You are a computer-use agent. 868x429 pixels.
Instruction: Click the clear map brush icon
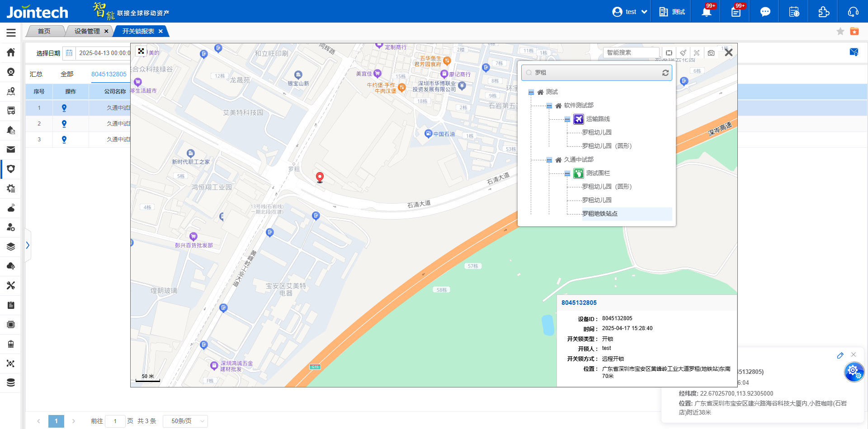pos(683,53)
